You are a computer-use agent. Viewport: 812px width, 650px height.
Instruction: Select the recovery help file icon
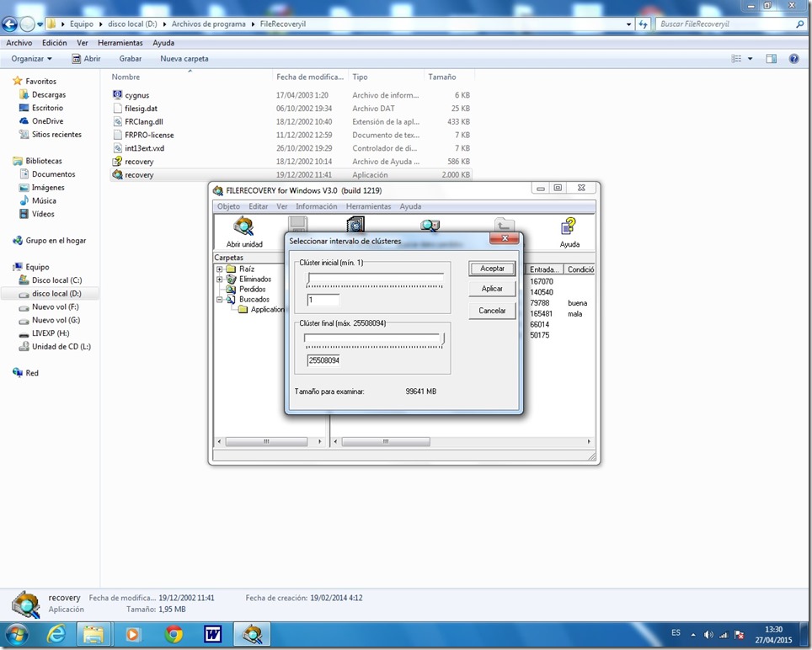[118, 161]
